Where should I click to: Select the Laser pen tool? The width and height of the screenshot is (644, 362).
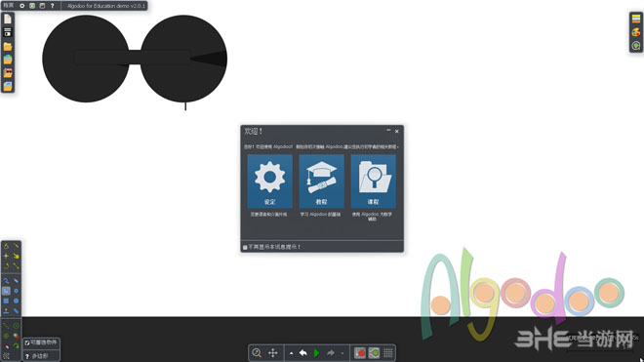(x=6, y=346)
